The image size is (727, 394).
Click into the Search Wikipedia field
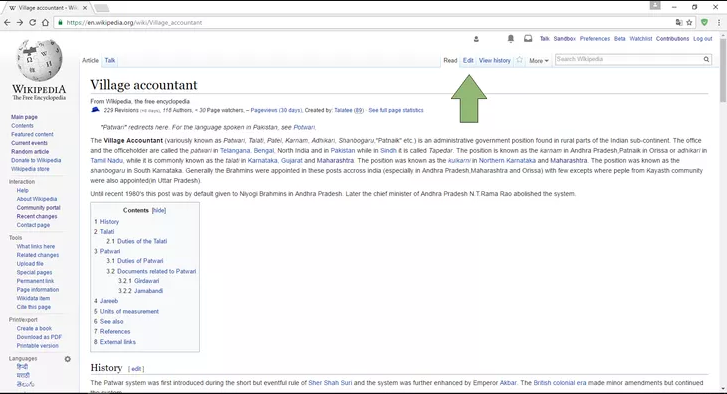click(x=628, y=59)
